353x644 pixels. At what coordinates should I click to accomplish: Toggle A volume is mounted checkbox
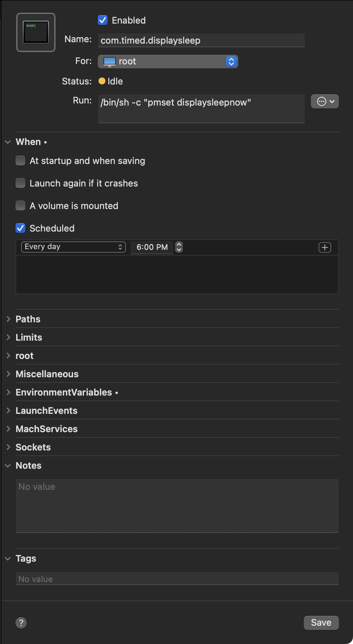pyautogui.click(x=21, y=206)
